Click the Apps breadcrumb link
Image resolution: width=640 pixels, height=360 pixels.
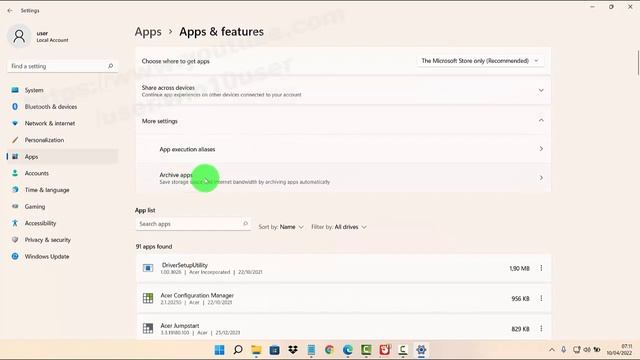[x=148, y=32]
